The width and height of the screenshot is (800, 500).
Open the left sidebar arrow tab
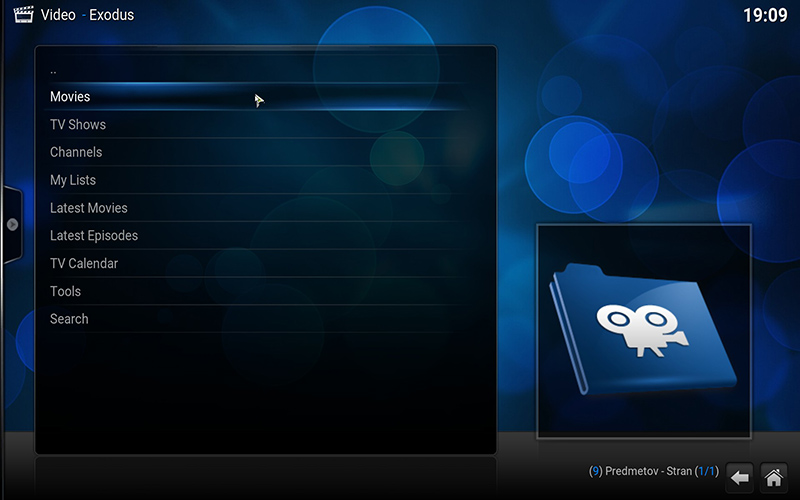point(12,224)
